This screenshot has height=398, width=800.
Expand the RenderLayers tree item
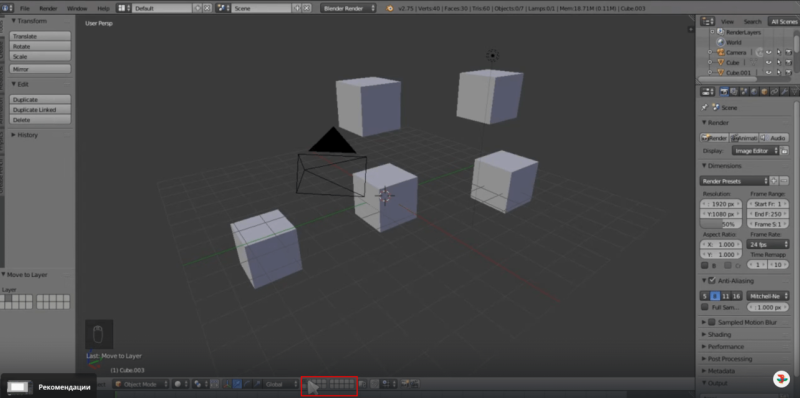713,32
